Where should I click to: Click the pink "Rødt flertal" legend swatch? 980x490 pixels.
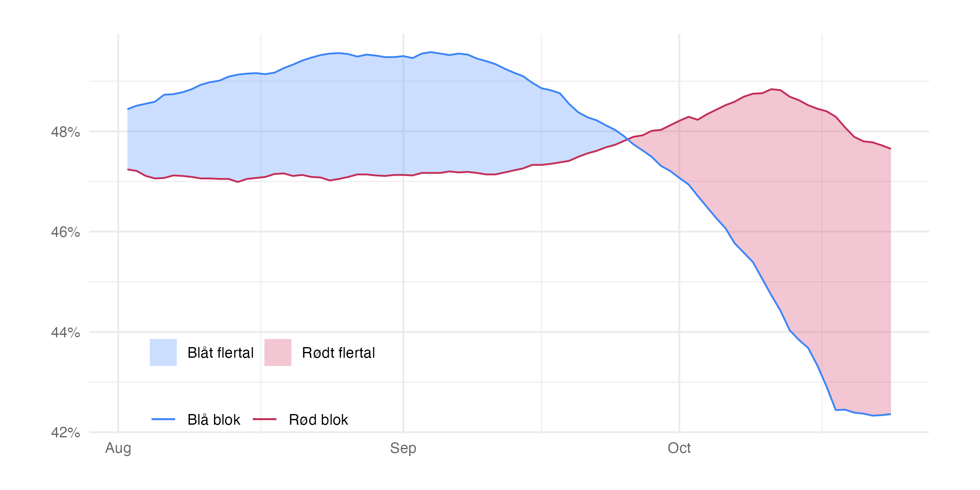click(x=278, y=352)
